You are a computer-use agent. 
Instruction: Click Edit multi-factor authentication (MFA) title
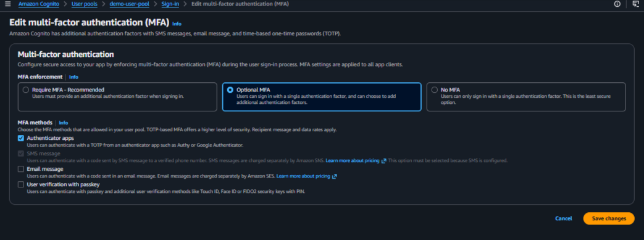click(x=90, y=22)
